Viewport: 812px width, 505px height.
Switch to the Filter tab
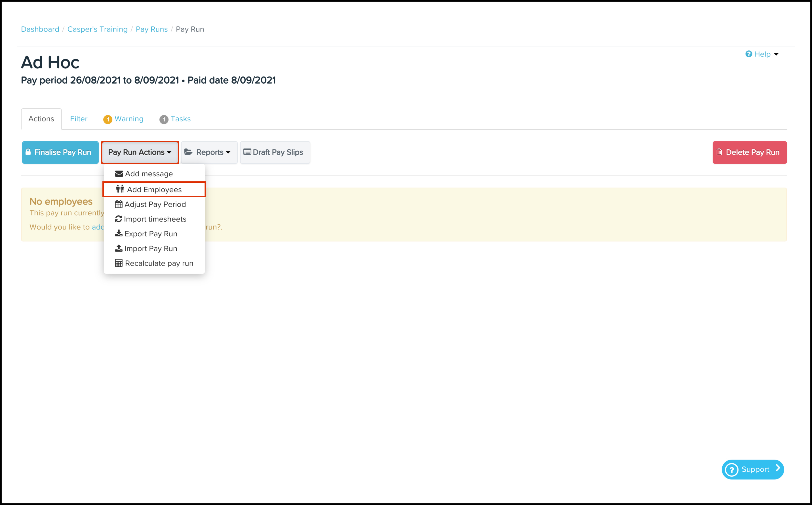79,119
